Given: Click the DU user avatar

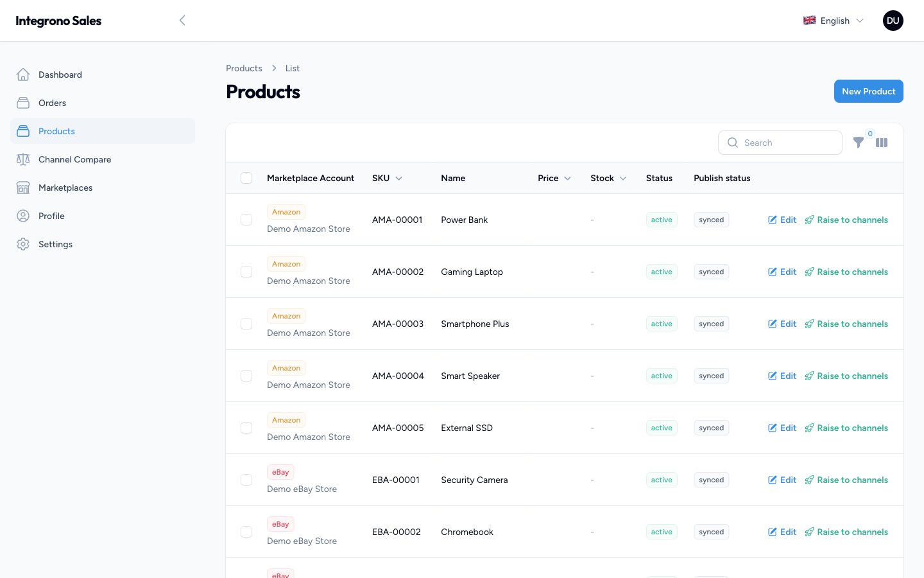Looking at the screenshot, I should [x=893, y=21].
